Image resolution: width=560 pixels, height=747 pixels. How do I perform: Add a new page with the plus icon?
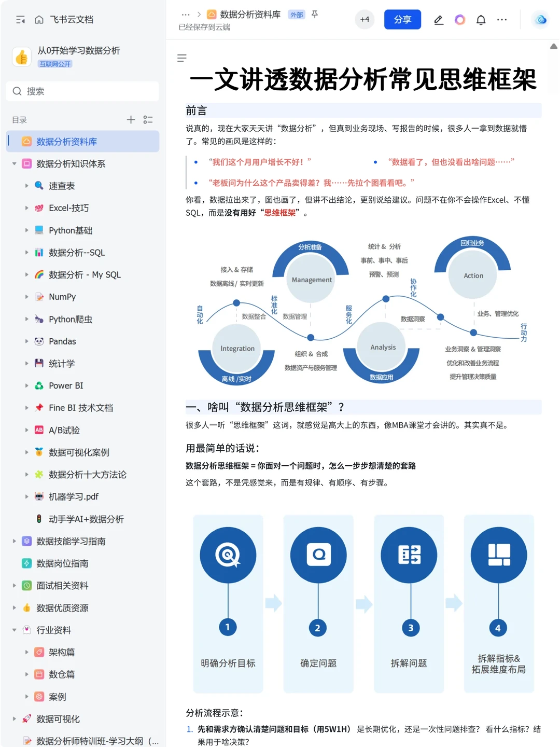point(131,120)
